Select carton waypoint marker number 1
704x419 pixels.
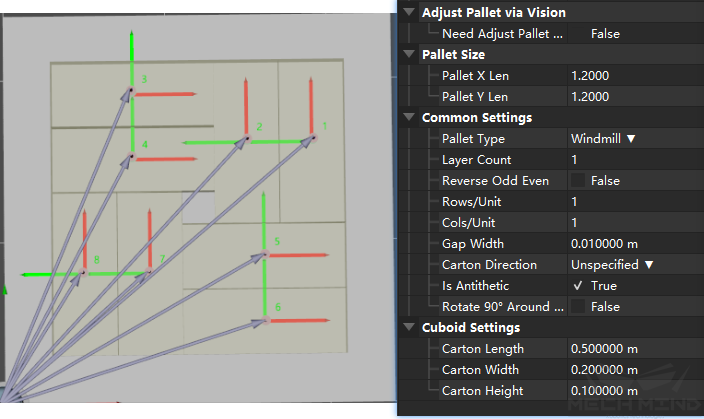pos(313,137)
